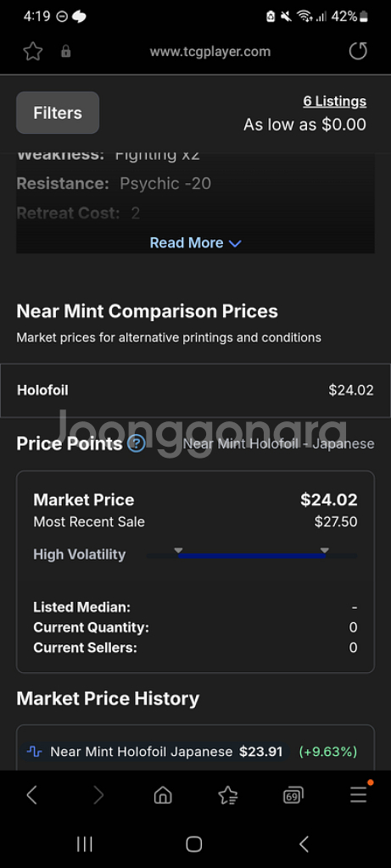Expand details with Read More

click(x=195, y=243)
